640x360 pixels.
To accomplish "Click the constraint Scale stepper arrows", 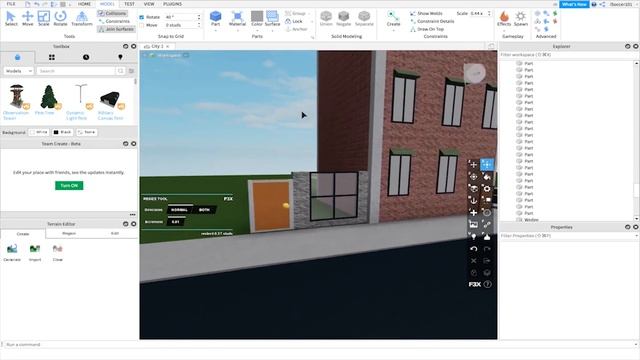I will [489, 13].
